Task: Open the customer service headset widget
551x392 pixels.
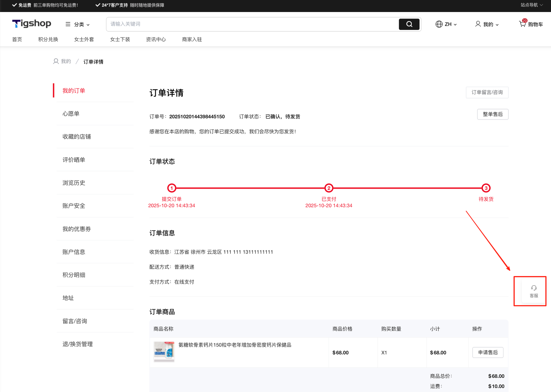Action: pos(533,291)
